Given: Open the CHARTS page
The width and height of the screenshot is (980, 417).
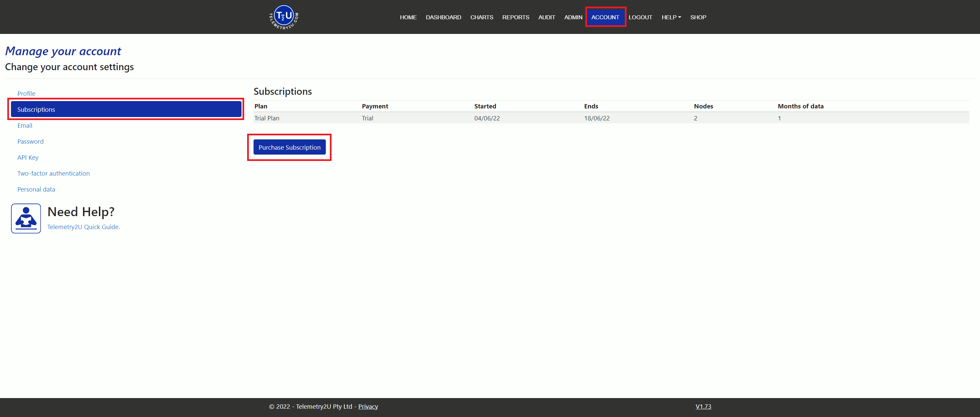Looking at the screenshot, I should [x=482, y=17].
